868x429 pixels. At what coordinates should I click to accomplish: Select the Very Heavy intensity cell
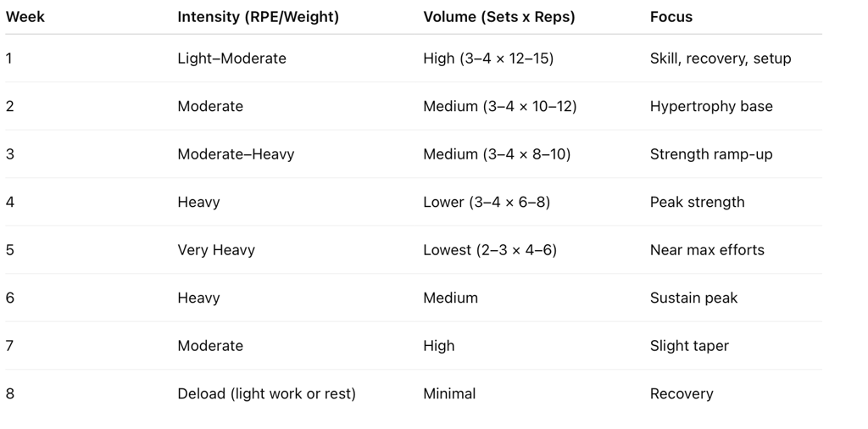216,250
